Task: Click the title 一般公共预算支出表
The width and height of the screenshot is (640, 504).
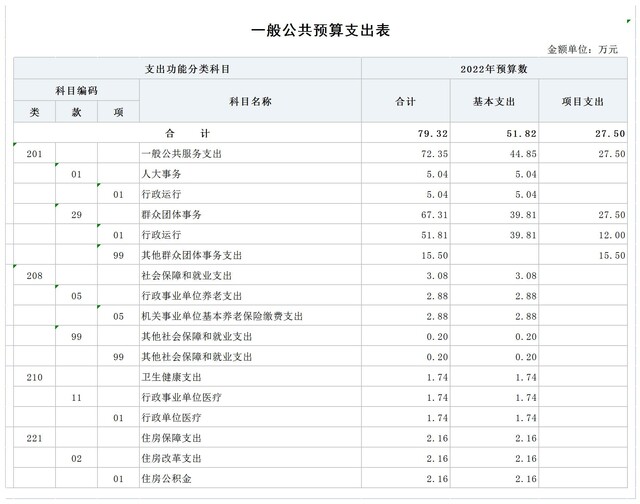Action: [x=318, y=30]
